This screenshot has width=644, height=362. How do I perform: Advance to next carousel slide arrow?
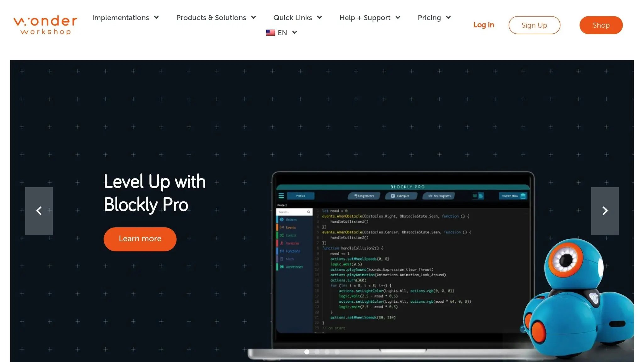(605, 211)
